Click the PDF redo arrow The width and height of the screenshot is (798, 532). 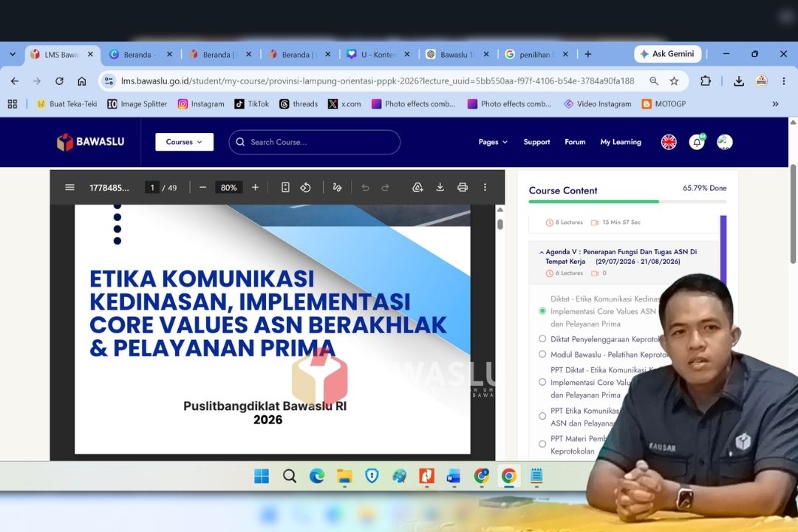(385, 188)
